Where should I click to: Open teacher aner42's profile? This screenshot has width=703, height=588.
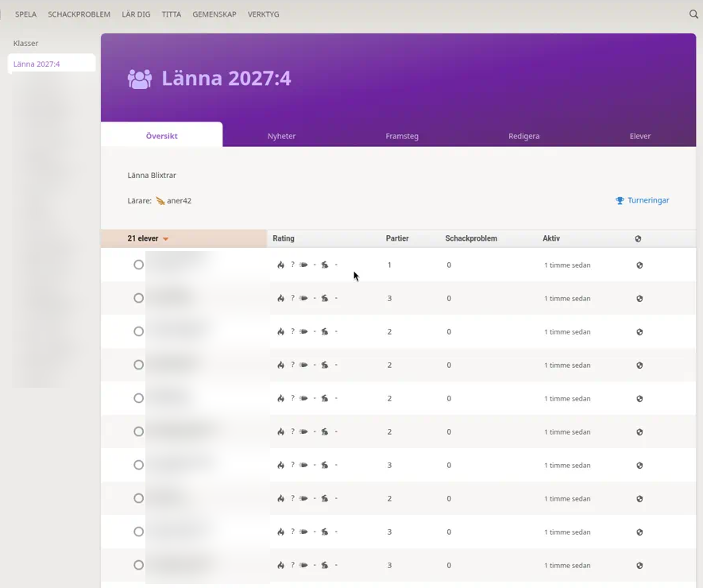(179, 201)
